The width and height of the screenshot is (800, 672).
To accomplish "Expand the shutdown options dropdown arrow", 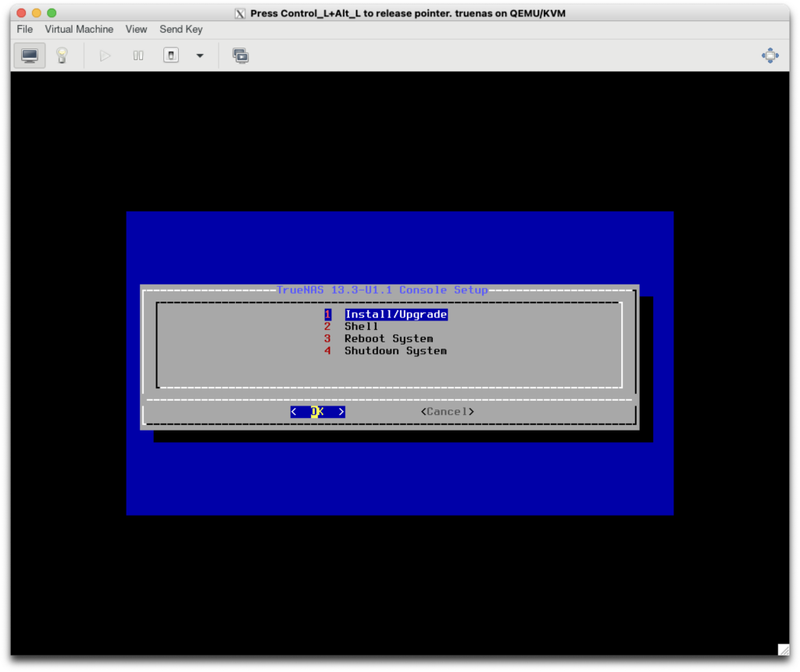I will tap(199, 55).
